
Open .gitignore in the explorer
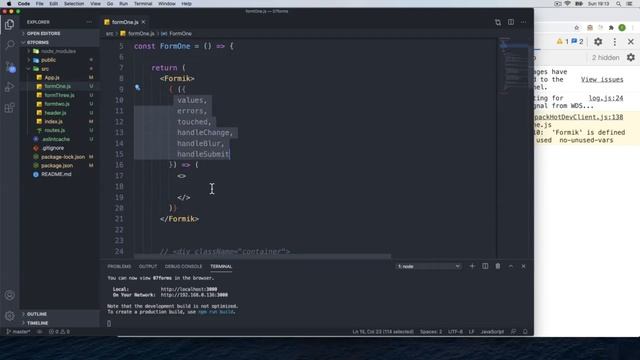pyautogui.click(x=53, y=148)
